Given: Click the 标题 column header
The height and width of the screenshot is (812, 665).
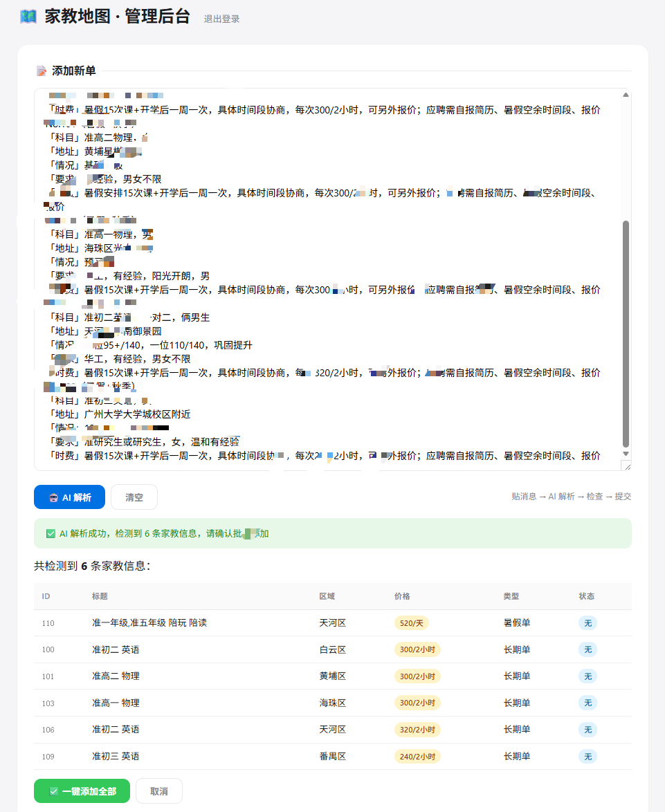Looking at the screenshot, I should click(x=100, y=597).
